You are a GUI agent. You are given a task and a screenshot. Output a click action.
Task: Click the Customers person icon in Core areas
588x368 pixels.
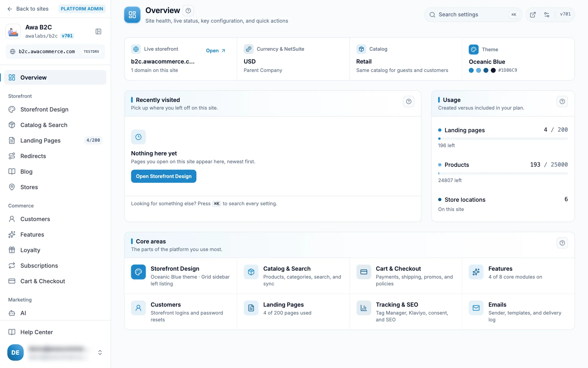click(138, 308)
